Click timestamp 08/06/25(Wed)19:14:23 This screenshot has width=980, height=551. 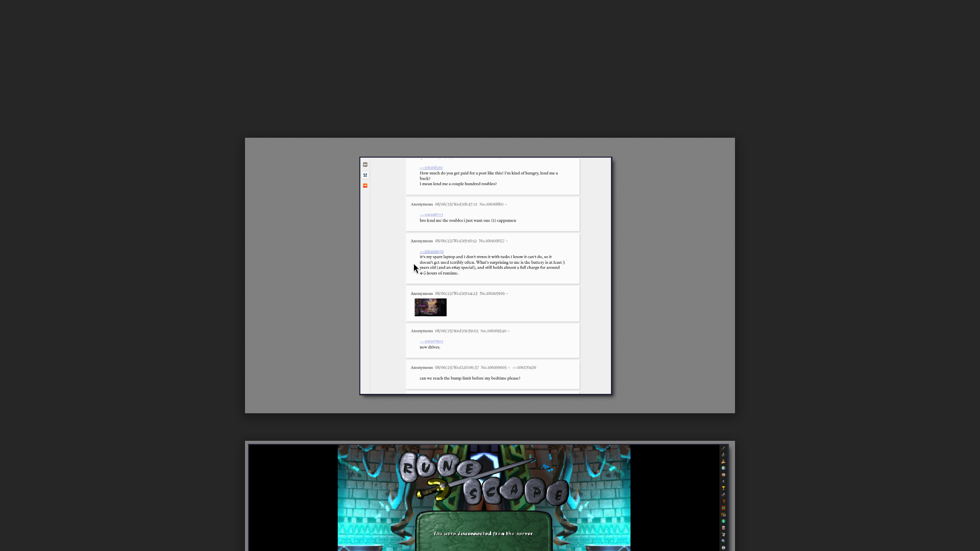[x=456, y=293]
